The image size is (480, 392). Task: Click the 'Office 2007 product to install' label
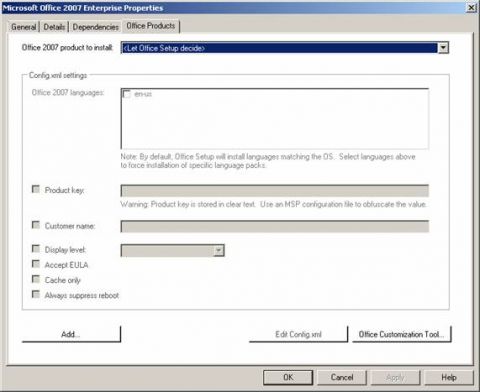point(67,48)
